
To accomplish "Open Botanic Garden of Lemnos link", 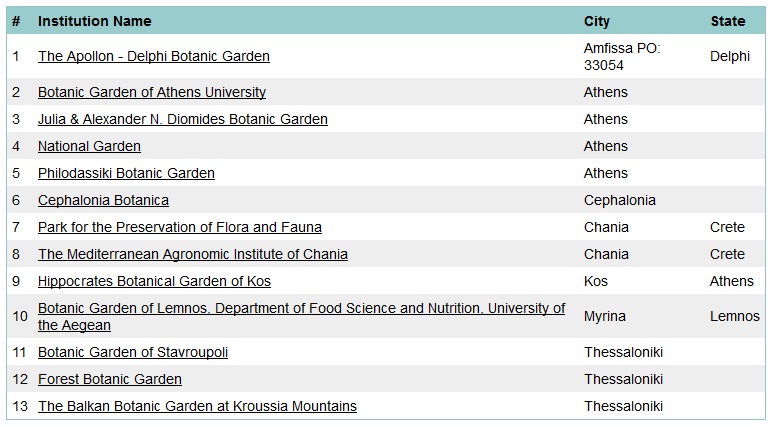I will (301, 316).
